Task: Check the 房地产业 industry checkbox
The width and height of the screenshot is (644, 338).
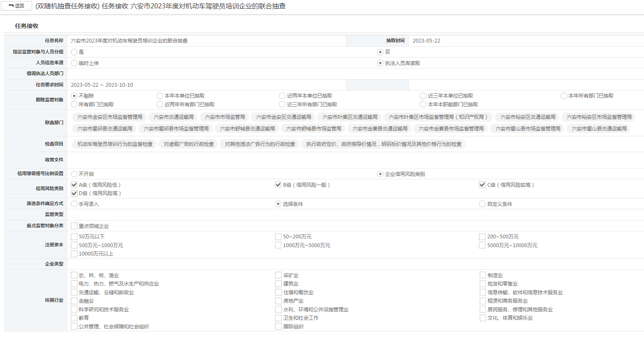Action: (278, 300)
